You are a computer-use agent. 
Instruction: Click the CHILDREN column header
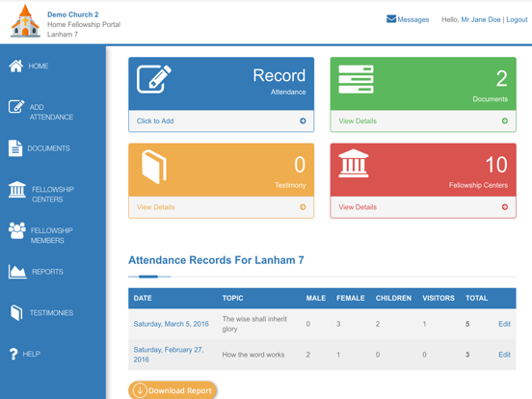[393, 298]
